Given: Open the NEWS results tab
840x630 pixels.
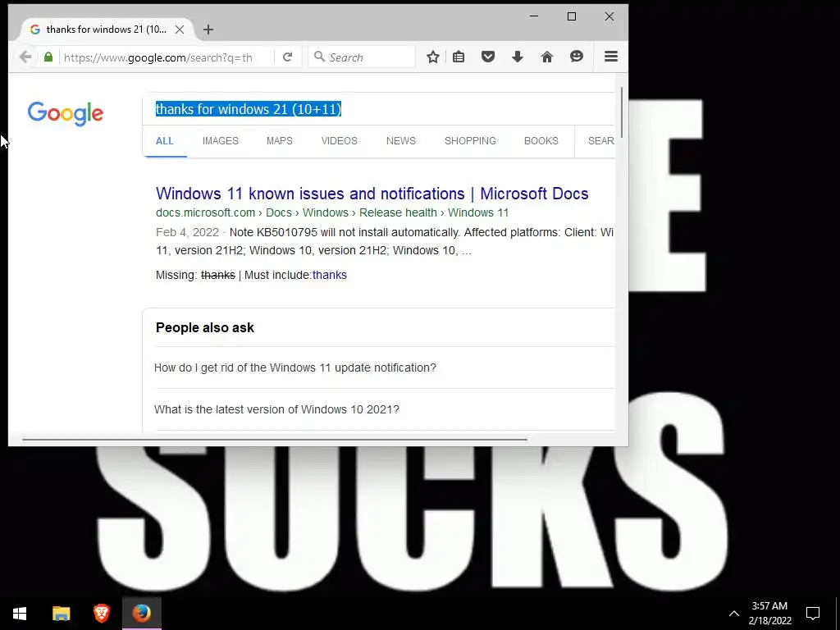Looking at the screenshot, I should 400,141.
